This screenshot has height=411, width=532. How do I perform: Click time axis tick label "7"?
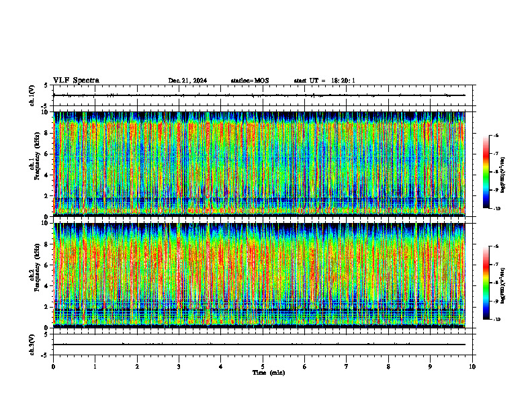347,367
